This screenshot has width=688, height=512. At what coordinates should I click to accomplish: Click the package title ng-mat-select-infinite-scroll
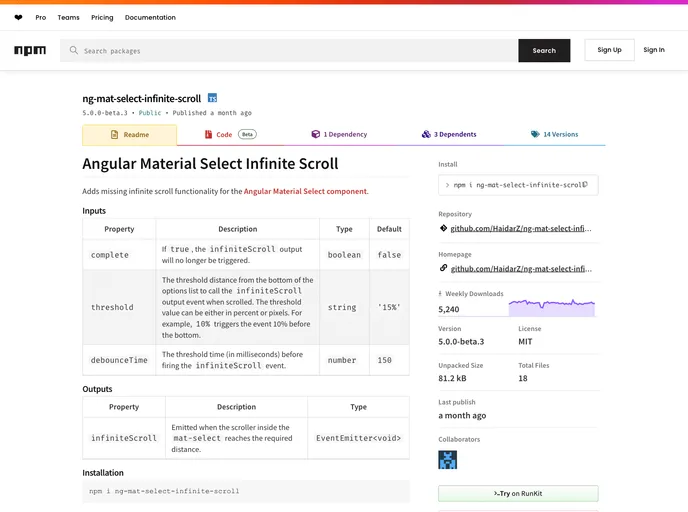pos(142,98)
